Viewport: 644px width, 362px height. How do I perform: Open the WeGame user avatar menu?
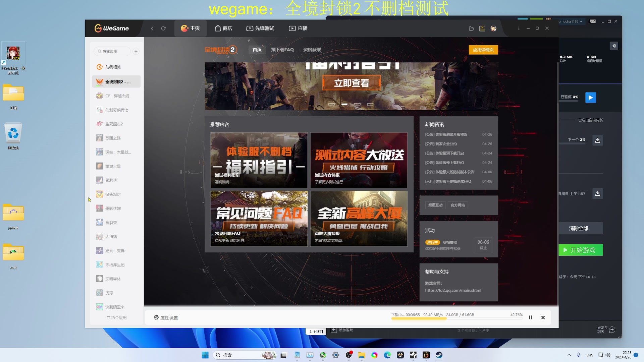[x=493, y=28]
